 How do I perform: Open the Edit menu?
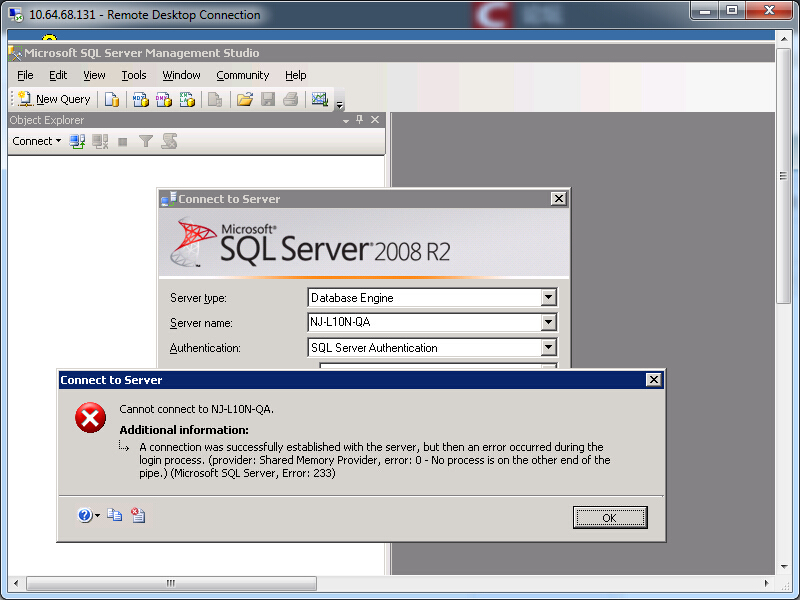click(x=58, y=76)
